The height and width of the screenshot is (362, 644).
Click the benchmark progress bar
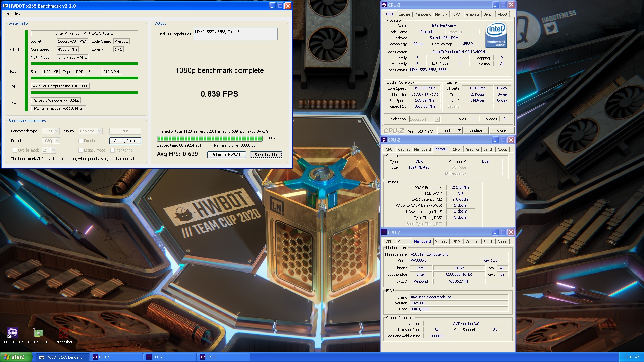210,138
